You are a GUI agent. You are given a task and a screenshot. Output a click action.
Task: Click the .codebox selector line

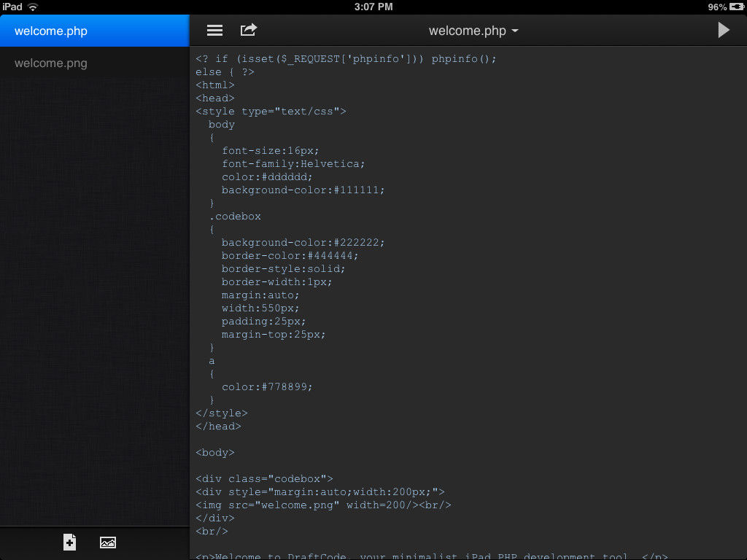coord(235,216)
